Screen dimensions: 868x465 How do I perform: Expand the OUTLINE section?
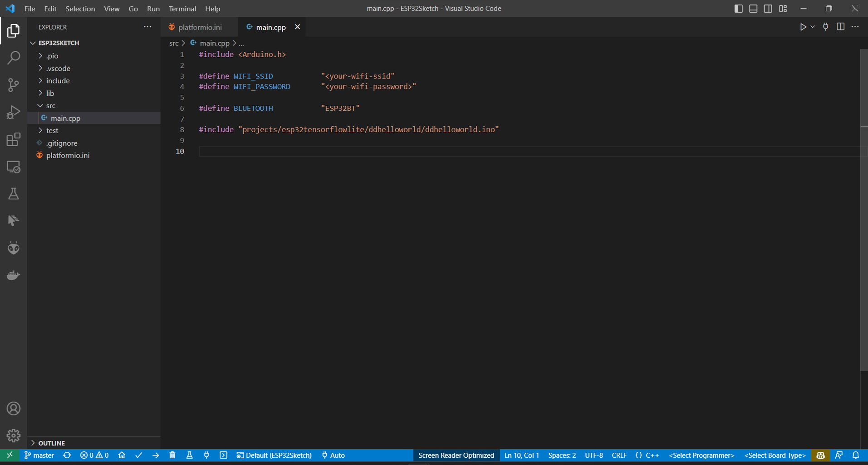[x=51, y=443]
